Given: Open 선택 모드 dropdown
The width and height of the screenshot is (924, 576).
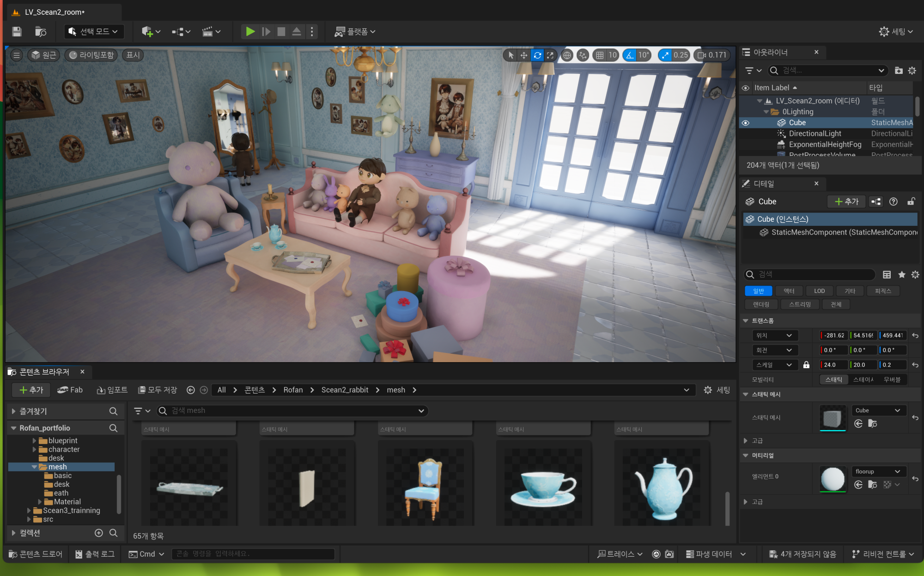Looking at the screenshot, I should point(93,31).
